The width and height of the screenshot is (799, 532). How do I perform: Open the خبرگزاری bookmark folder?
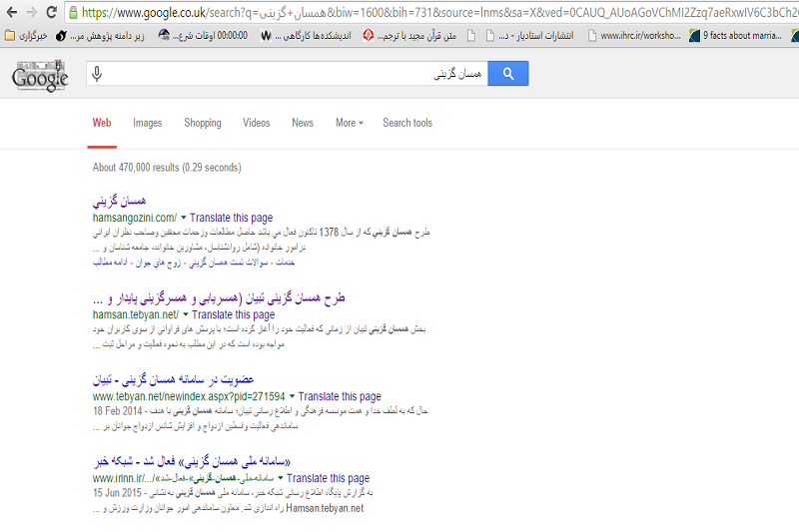(x=26, y=36)
